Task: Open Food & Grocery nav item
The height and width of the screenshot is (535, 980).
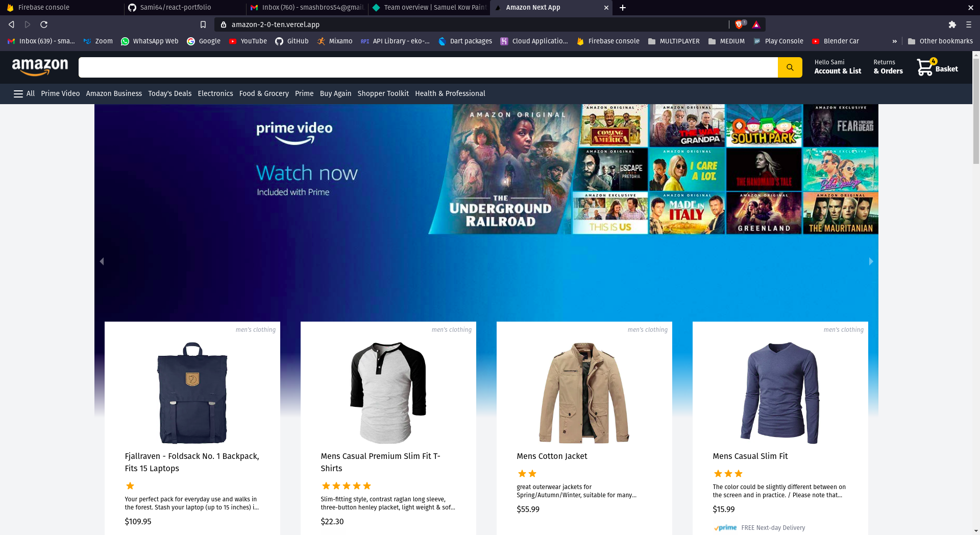Action: click(264, 93)
